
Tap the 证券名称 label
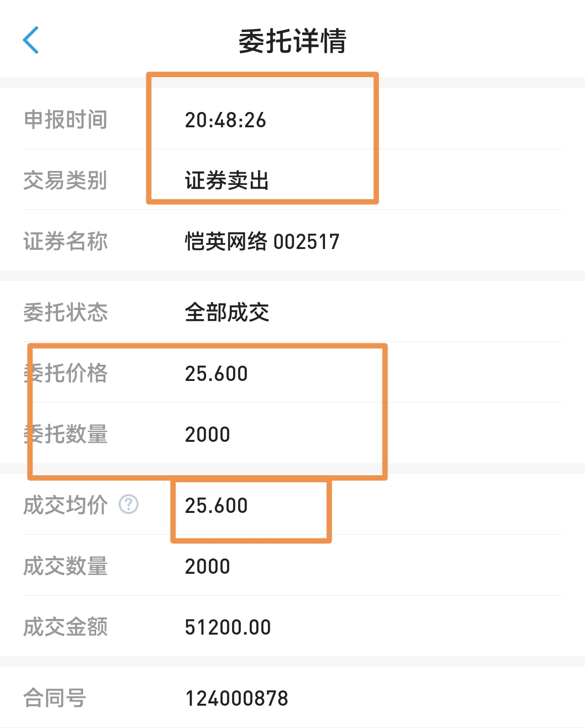pyautogui.click(x=65, y=242)
